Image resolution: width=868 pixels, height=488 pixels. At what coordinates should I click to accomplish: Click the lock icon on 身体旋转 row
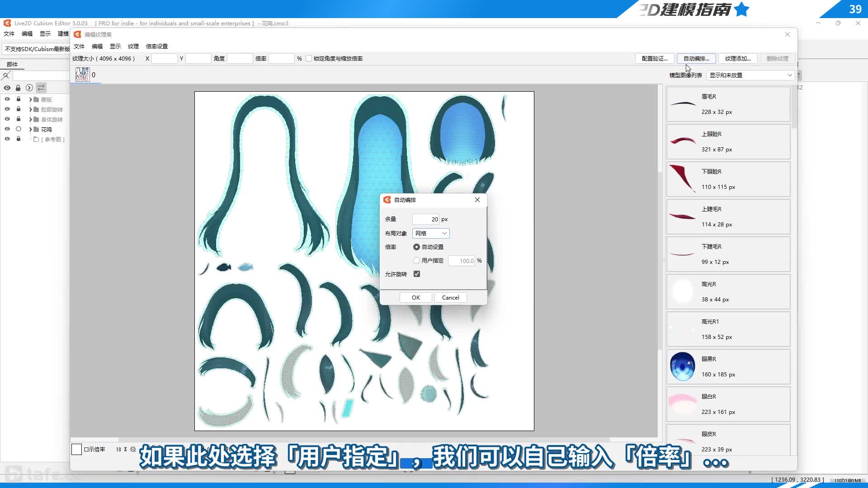coord(19,119)
